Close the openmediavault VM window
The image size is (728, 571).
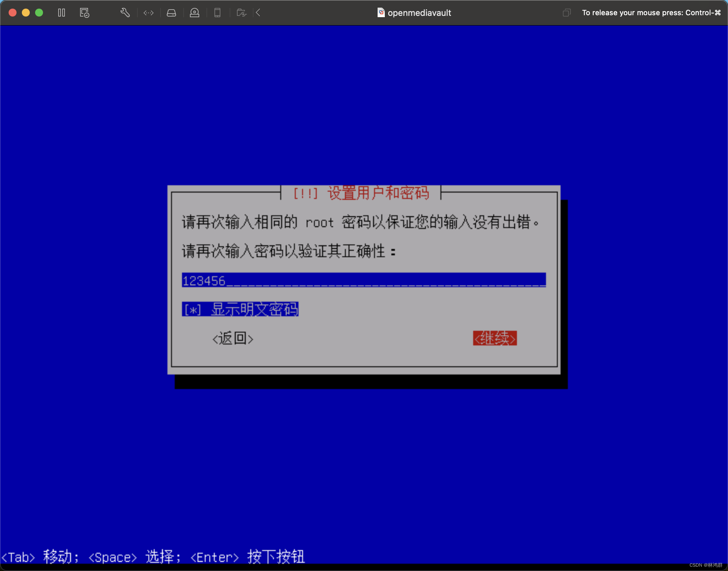coord(13,13)
